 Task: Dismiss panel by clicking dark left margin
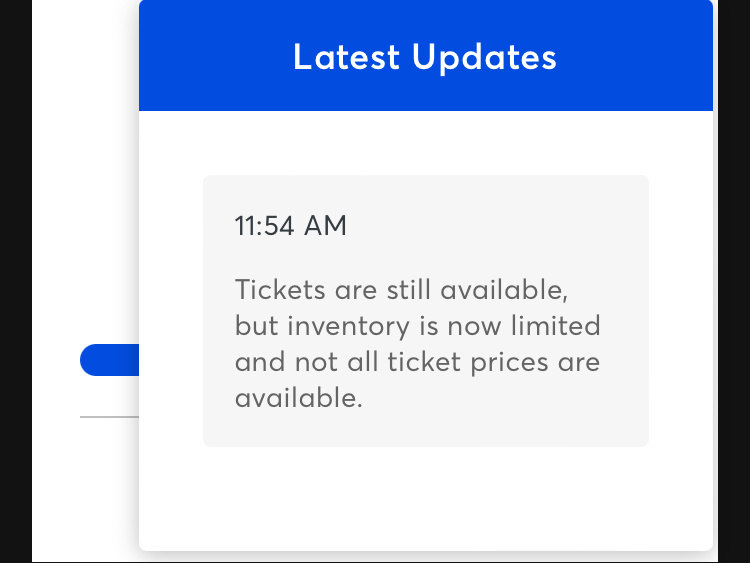pyautogui.click(x=16, y=281)
